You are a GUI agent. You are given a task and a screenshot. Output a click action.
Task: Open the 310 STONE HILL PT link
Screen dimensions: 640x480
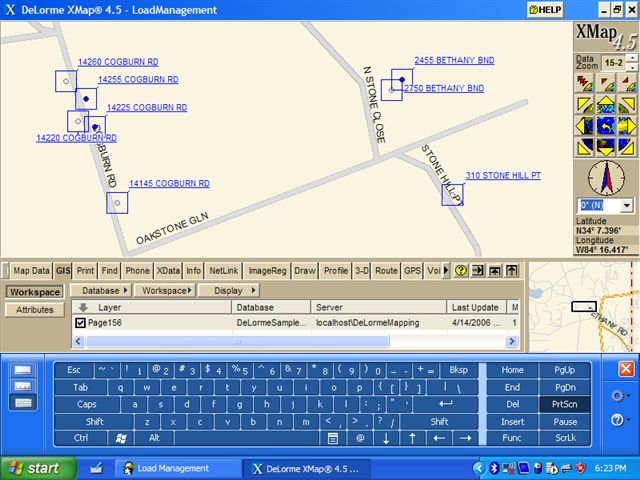(x=503, y=176)
